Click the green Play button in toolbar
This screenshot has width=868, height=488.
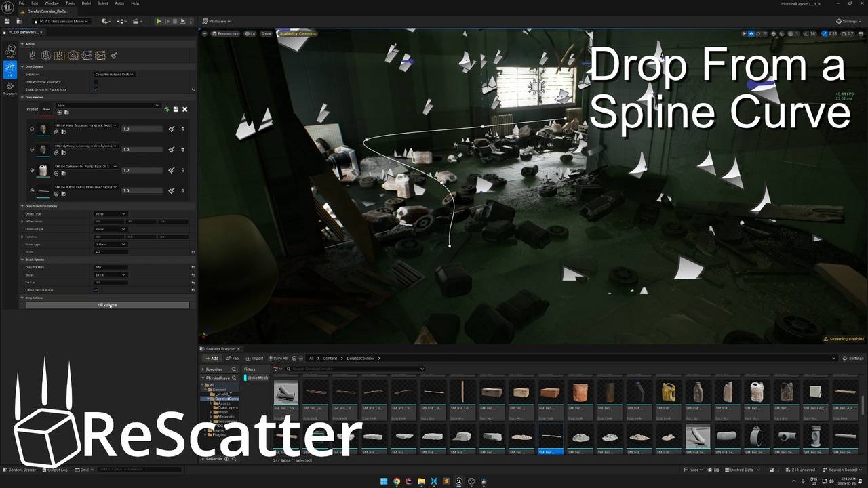click(x=159, y=21)
